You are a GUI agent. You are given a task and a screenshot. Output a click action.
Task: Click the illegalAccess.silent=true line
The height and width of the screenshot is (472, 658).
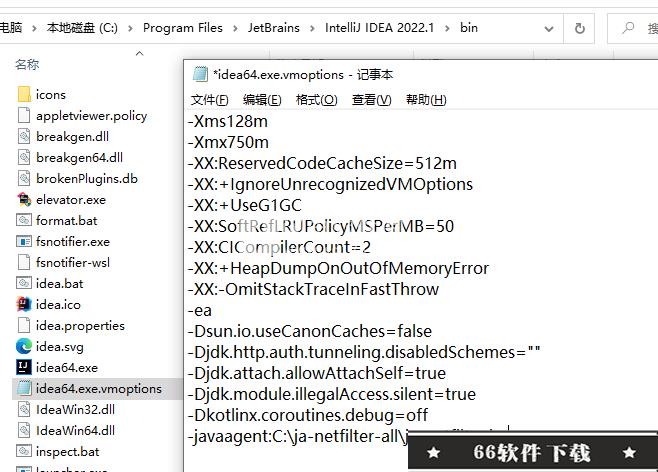coord(332,394)
